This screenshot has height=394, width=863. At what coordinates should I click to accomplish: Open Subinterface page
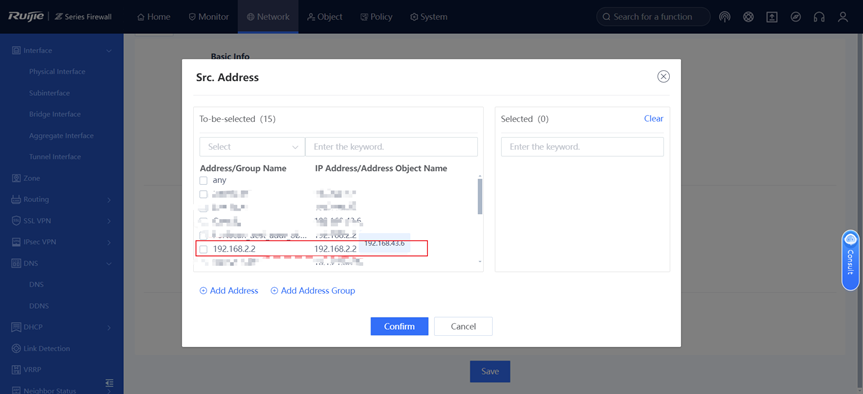(50, 93)
